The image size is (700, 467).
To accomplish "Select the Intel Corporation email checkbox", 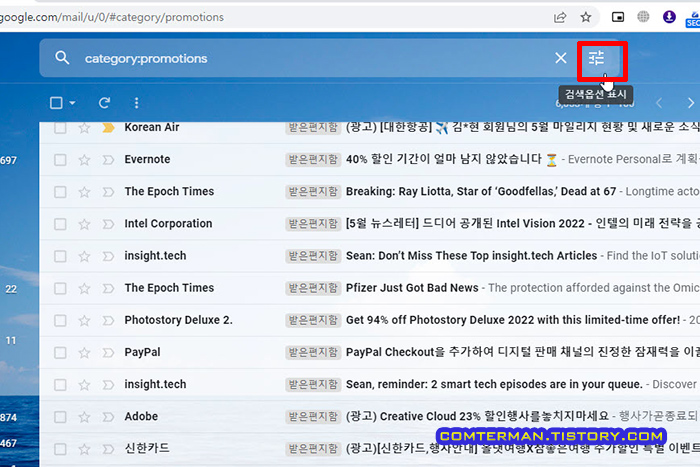I will pyautogui.click(x=60, y=224).
